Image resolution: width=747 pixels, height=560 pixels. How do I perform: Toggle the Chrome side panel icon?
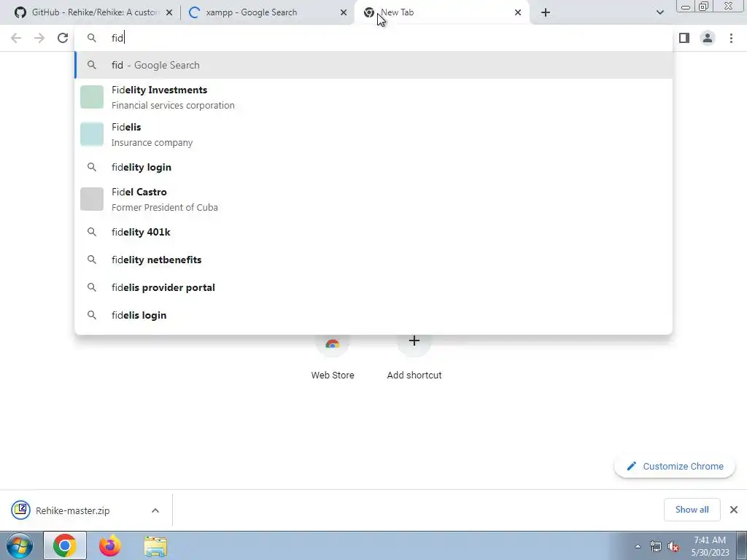pos(684,38)
